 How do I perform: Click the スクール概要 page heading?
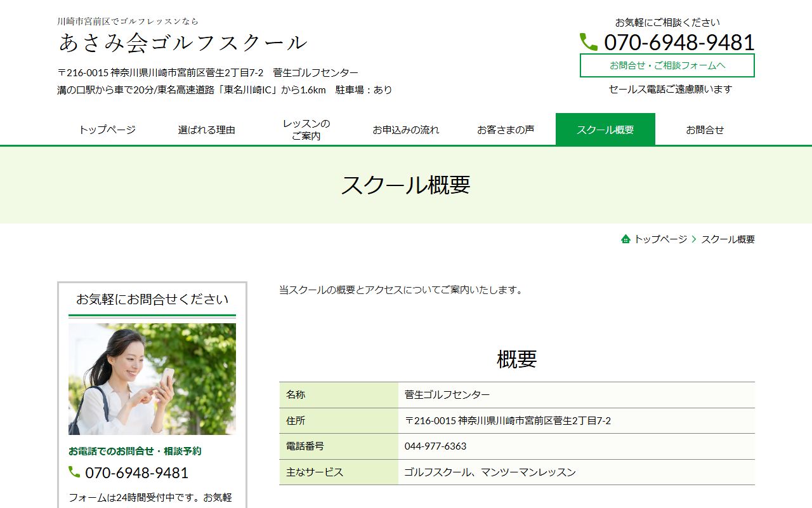coord(406,185)
